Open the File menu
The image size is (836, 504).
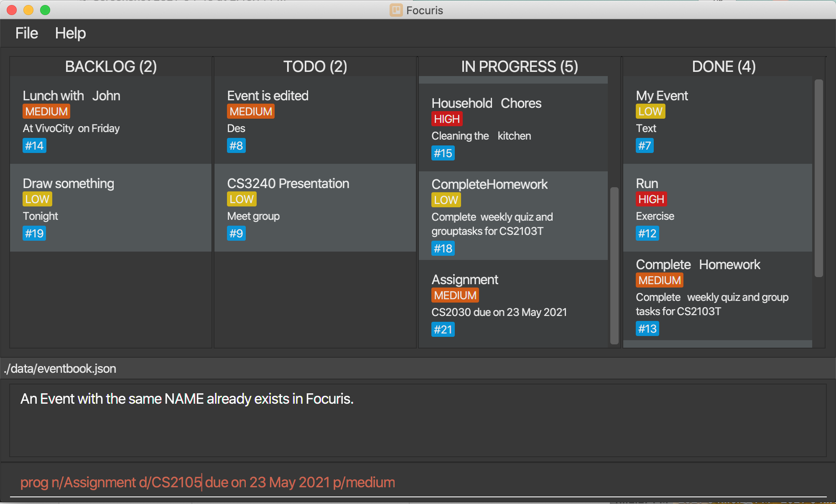(x=26, y=33)
